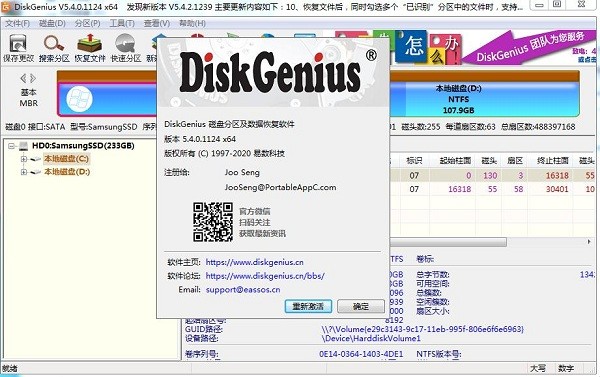Click the 搜索分区 (Search partition) magnifier icon
600x377 pixels.
click(54, 48)
